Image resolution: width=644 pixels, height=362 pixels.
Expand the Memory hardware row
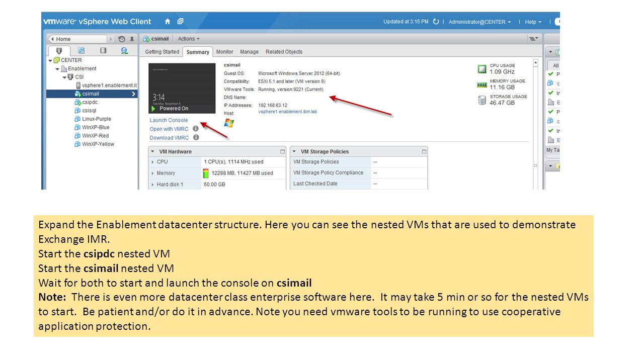tap(153, 173)
